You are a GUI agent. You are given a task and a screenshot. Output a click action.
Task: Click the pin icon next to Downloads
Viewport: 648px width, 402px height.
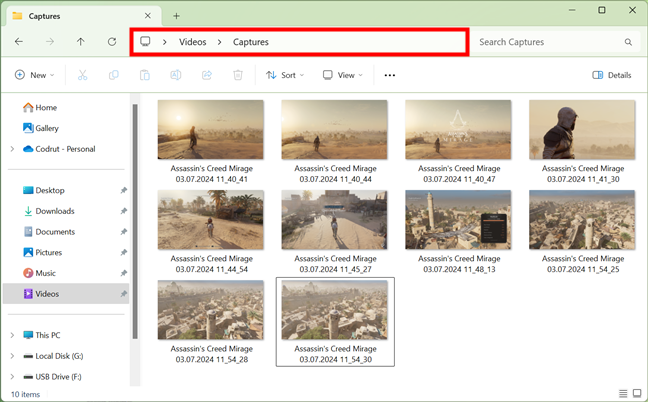click(x=123, y=211)
